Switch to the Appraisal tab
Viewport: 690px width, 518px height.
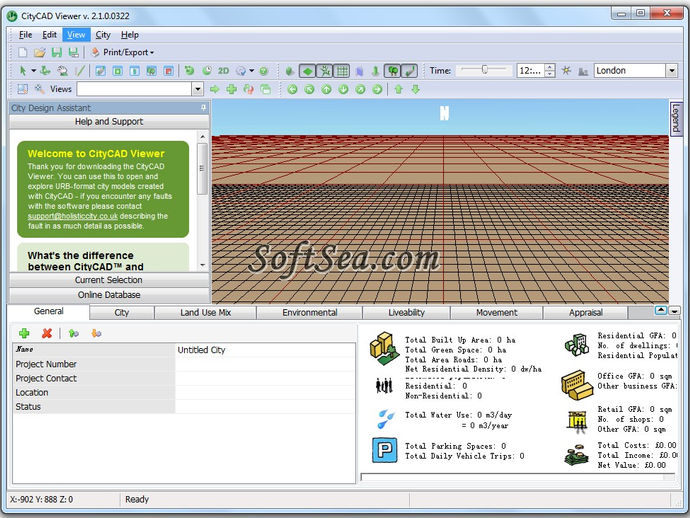point(585,312)
